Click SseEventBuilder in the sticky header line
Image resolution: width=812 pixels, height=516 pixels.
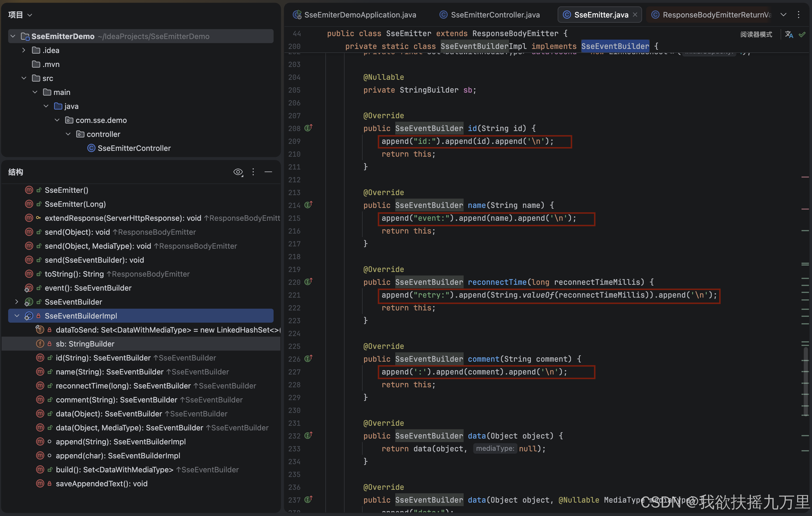pyautogui.click(x=615, y=46)
